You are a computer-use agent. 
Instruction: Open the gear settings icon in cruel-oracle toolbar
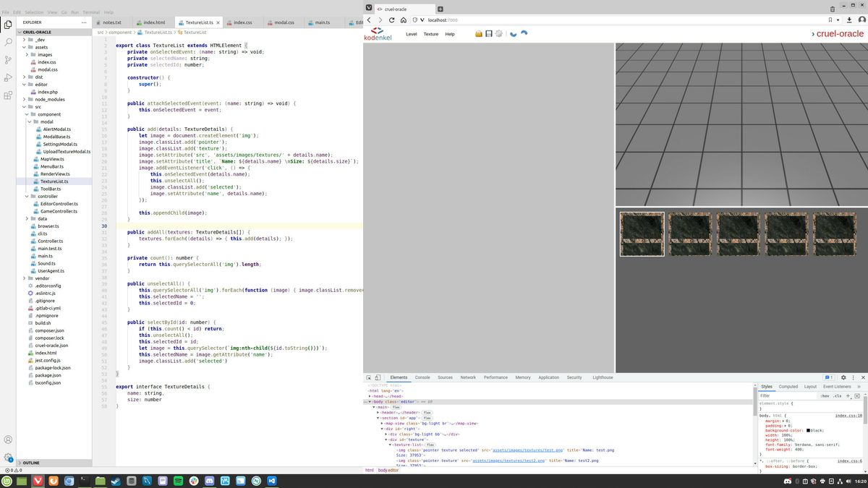[x=499, y=33]
